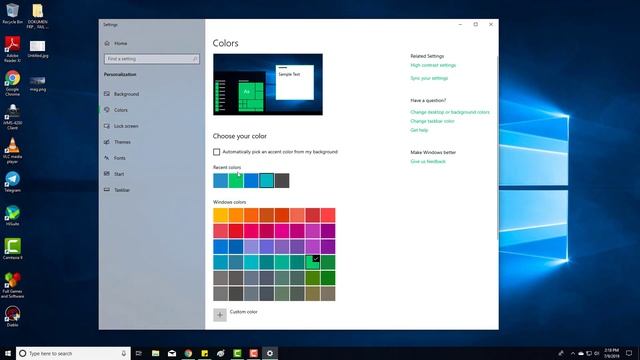Click the Type here to search taskbar box
The width and height of the screenshot is (640, 360).
[x=73, y=353]
